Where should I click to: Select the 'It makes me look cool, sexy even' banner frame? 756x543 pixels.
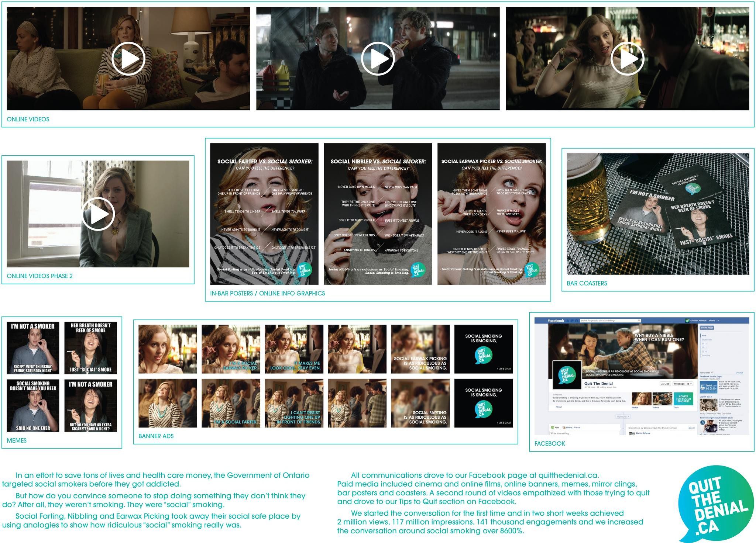[x=294, y=349]
